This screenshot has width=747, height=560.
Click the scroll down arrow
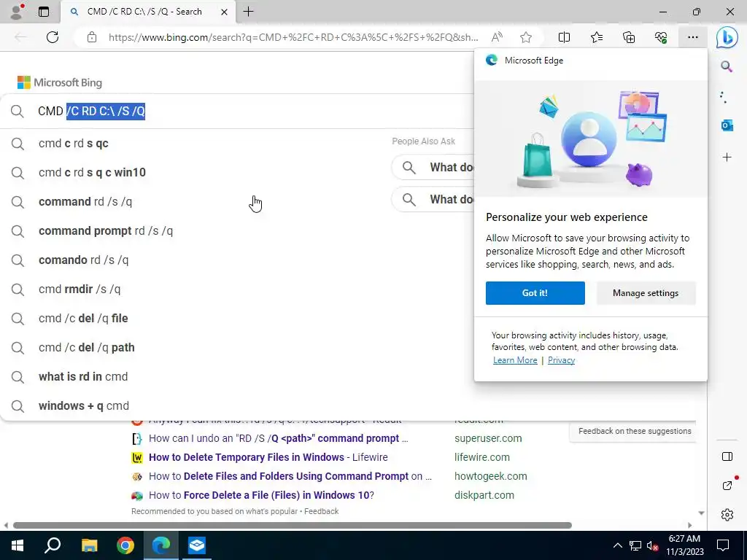tap(701, 513)
